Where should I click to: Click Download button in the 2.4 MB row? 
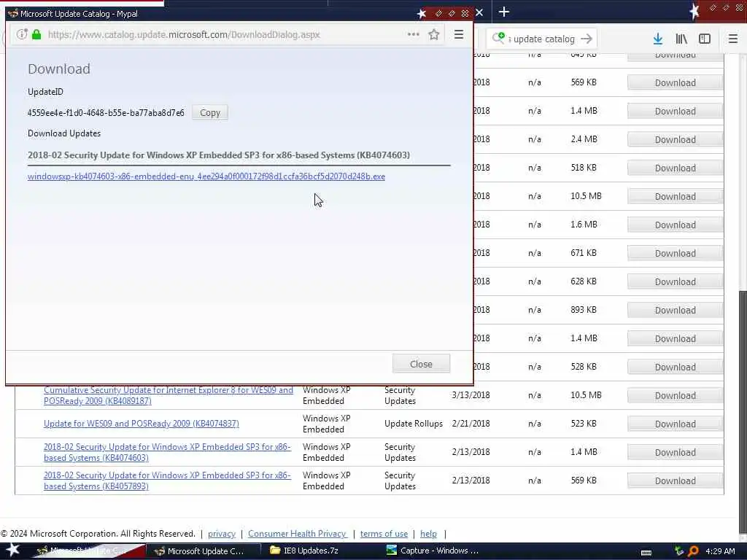[675, 139]
